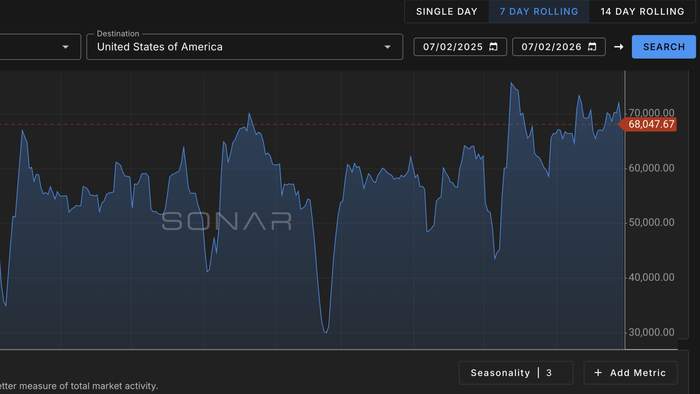Screen dimensions: 700x394
Task: Click the plus icon in Add Metric
Action: [x=598, y=373]
